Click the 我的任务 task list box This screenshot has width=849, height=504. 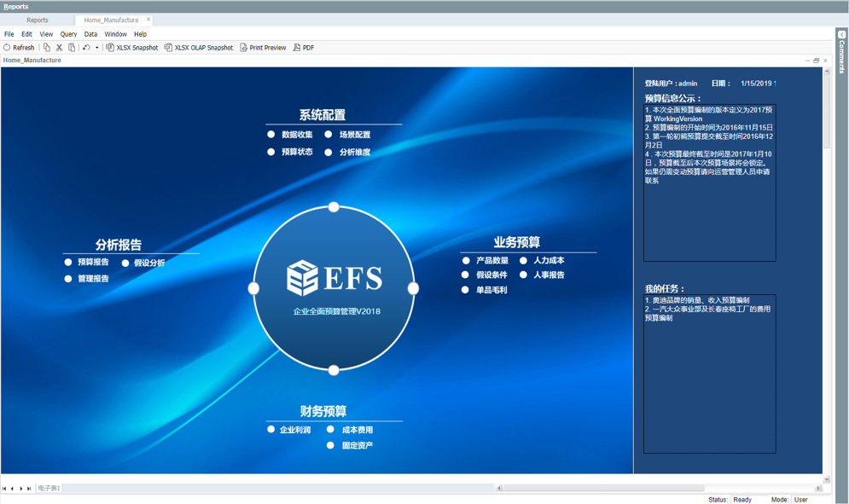click(x=710, y=374)
